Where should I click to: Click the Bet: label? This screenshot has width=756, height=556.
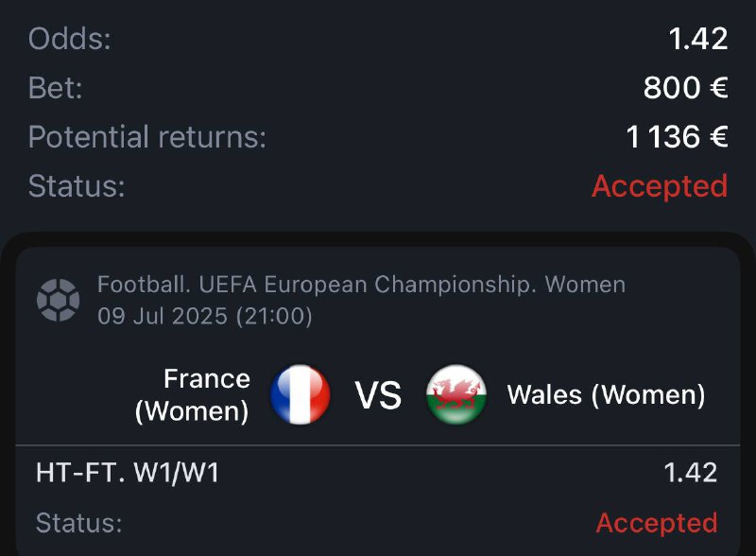point(56,88)
